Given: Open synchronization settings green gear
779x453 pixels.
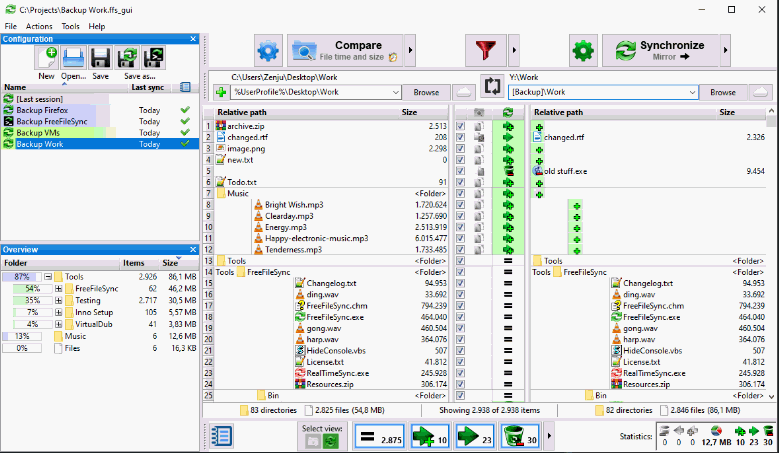Looking at the screenshot, I should tap(583, 50).
